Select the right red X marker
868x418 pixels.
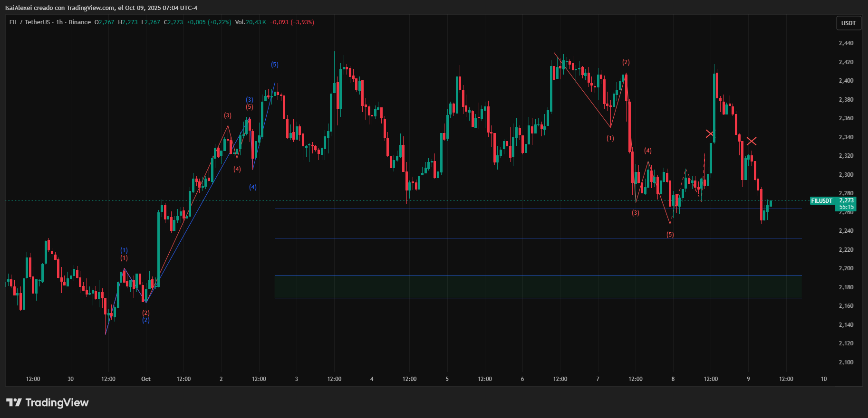pos(751,141)
